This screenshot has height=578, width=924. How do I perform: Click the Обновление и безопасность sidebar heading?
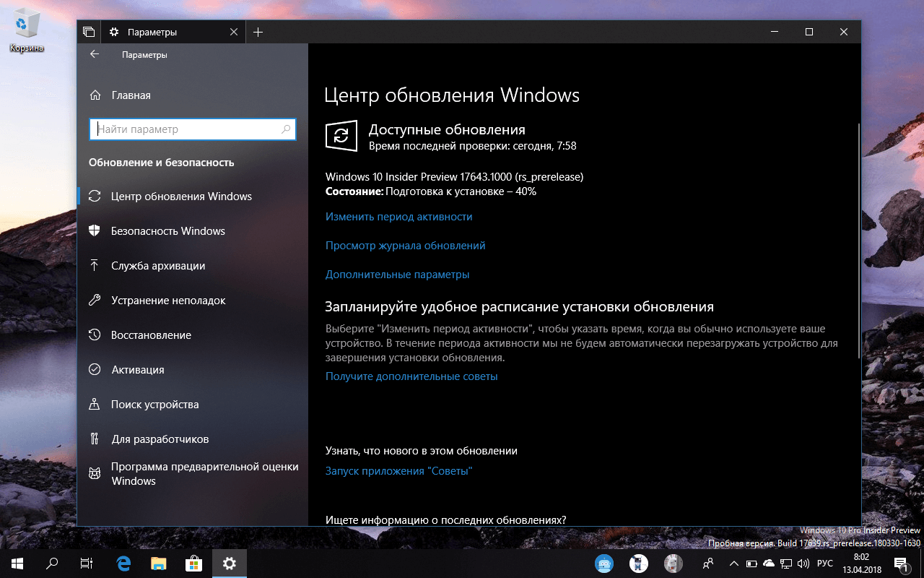pyautogui.click(x=161, y=163)
